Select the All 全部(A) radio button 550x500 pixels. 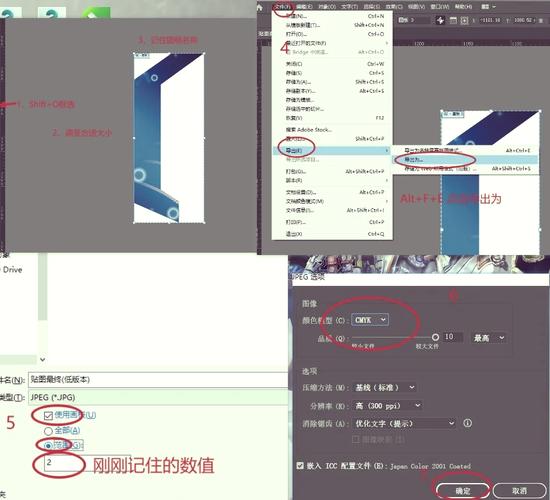click(48, 431)
